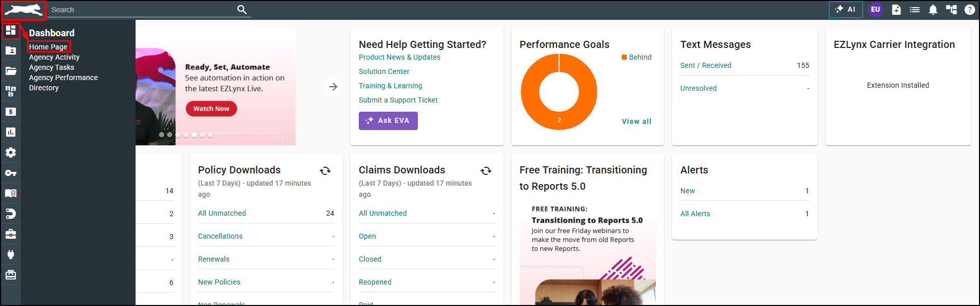The height and width of the screenshot is (306, 980).
Task: Open the help question mark icon
Action: [x=970, y=10]
